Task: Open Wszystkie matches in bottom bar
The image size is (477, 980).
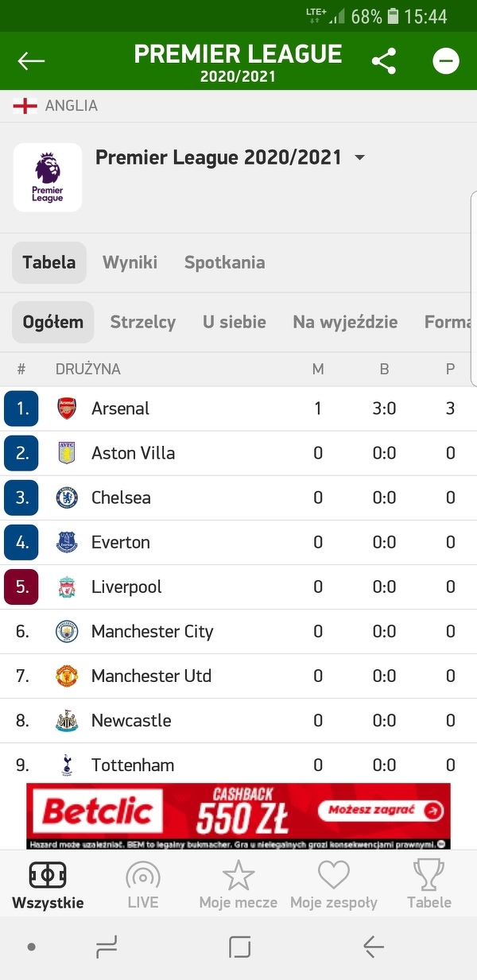Action: (x=48, y=884)
